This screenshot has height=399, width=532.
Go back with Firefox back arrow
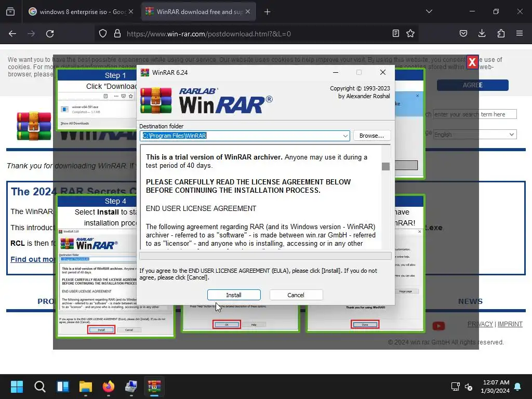pyautogui.click(x=12, y=34)
